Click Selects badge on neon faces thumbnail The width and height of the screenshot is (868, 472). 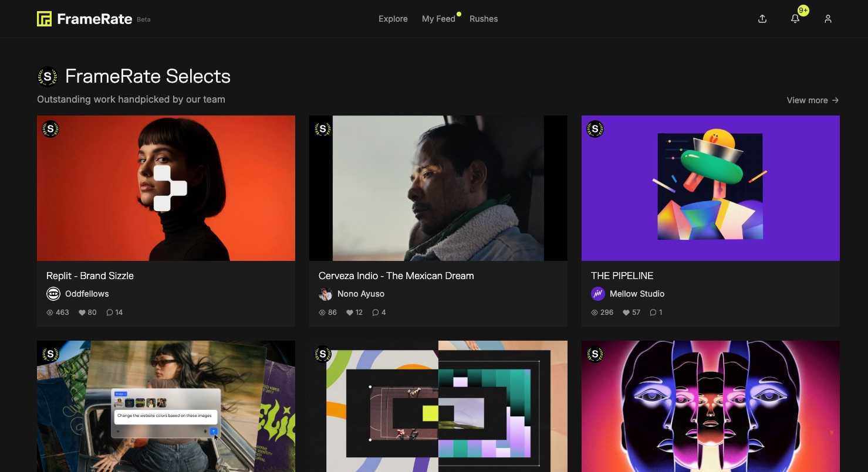tap(595, 354)
